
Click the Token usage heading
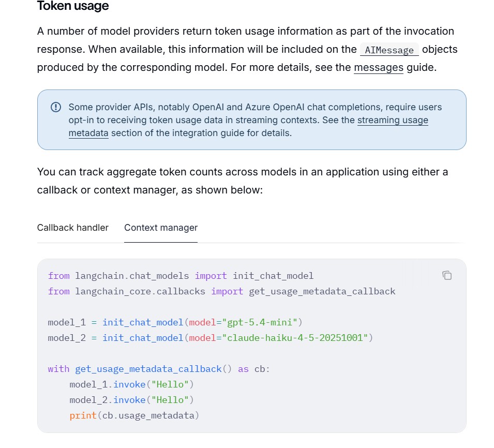pos(73,6)
